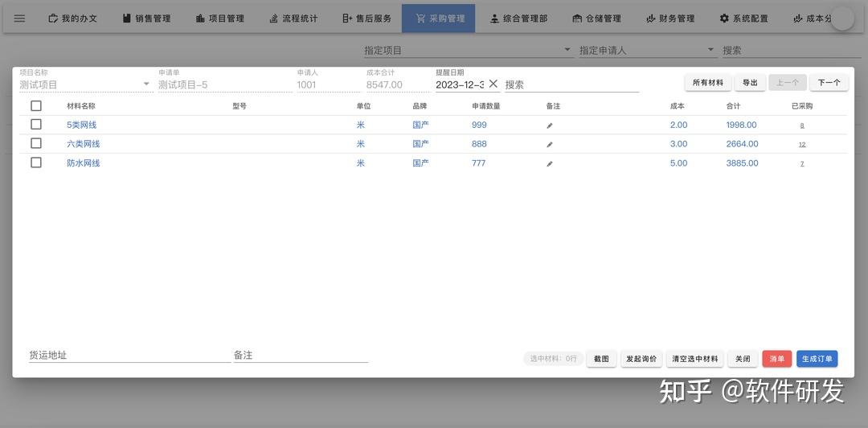868x428 pixels.
Task: Switch to 销售管理 tab
Action: click(x=147, y=19)
